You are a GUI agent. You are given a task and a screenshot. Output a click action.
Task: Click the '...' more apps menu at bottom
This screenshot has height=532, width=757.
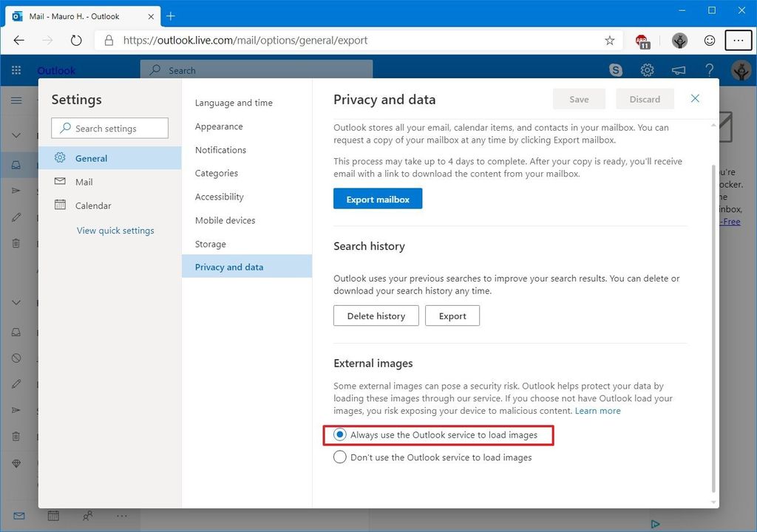(x=122, y=515)
